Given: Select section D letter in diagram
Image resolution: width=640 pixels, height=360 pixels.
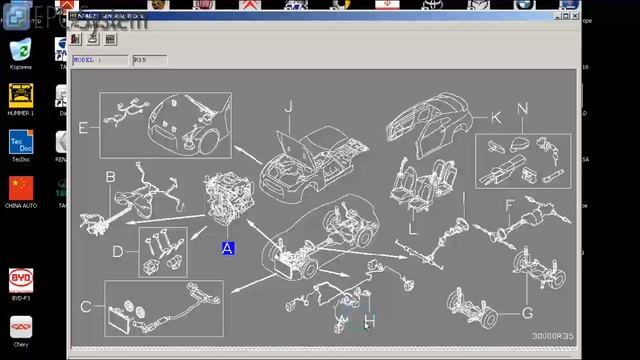Looking at the screenshot, I should [118, 251].
